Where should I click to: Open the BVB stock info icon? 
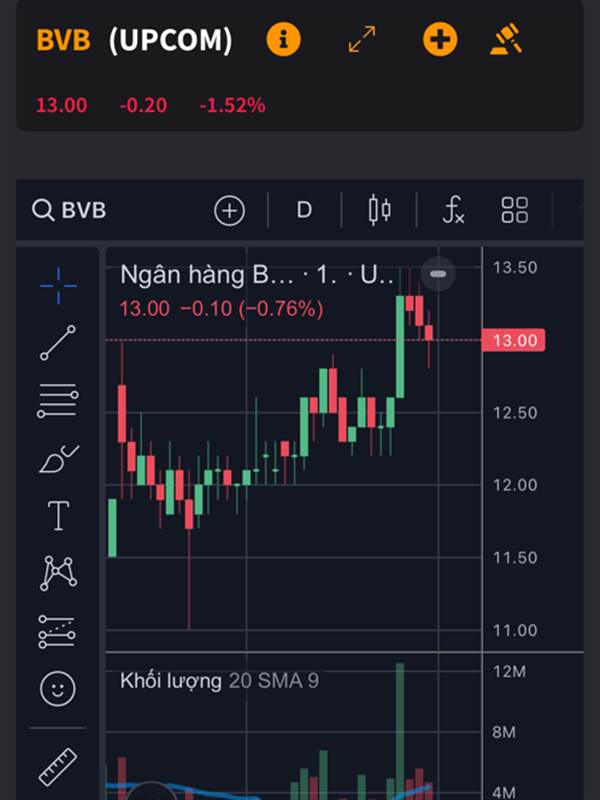(x=283, y=39)
